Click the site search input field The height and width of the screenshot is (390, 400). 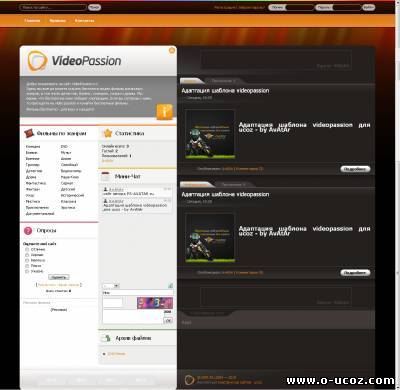click(x=53, y=7)
